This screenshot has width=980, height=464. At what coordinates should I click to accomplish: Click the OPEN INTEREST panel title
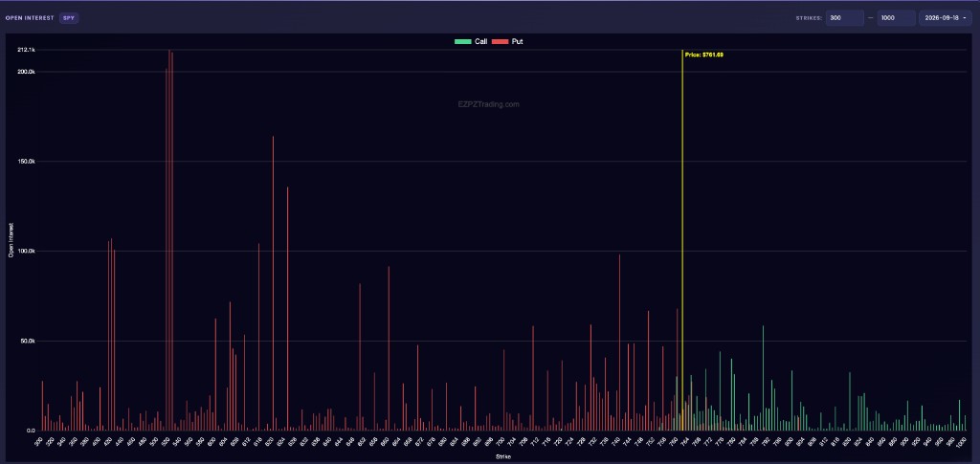[x=30, y=18]
